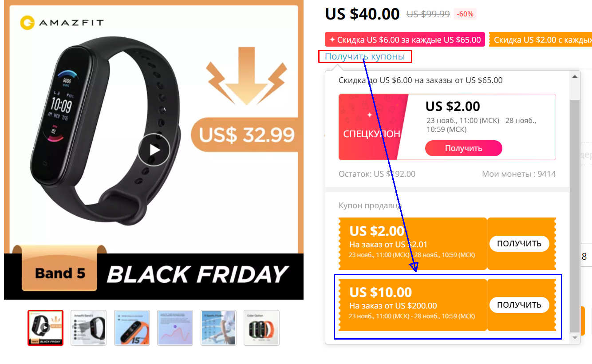The image size is (592, 364).
Task: Click the US $10.00 coupon amount text
Action: [x=381, y=292]
